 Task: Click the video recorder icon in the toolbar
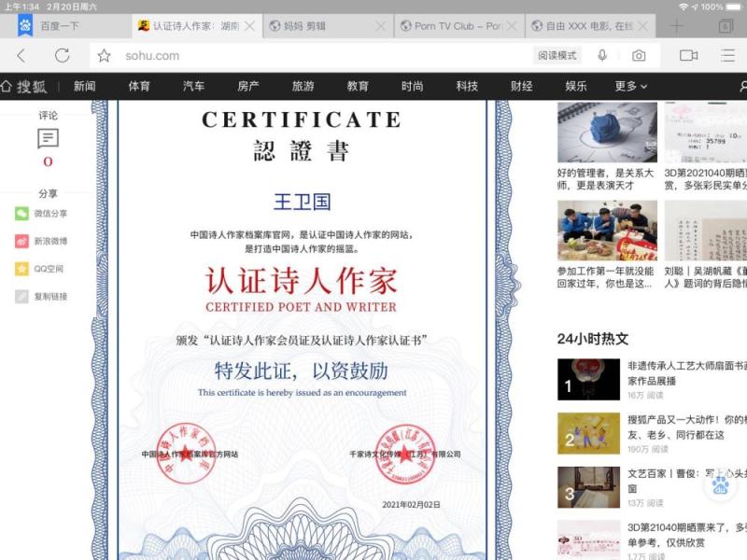click(x=688, y=56)
